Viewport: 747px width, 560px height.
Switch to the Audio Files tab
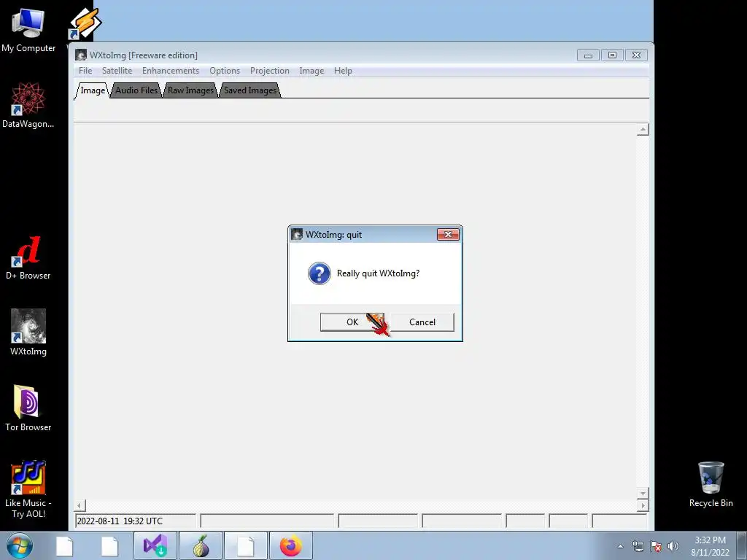click(136, 90)
